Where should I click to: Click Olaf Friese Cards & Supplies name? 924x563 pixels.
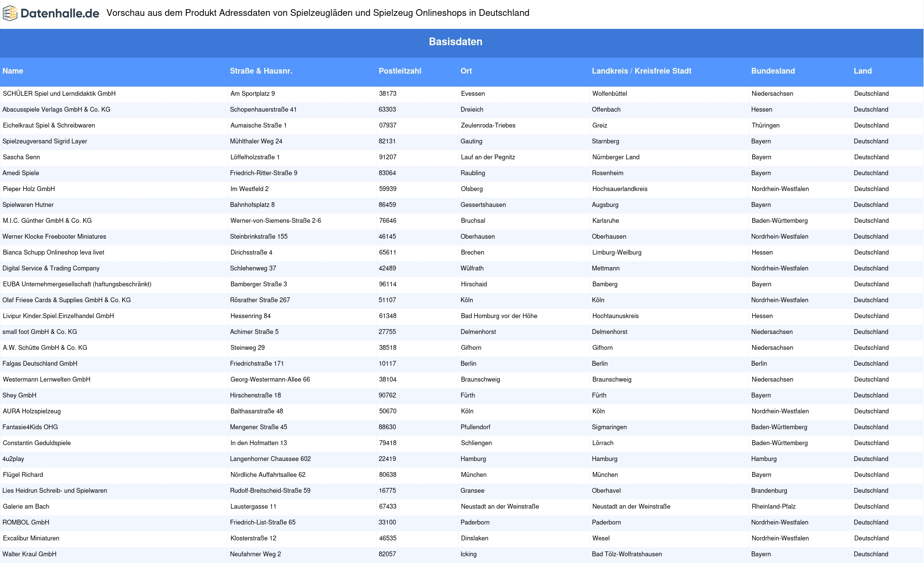point(66,300)
